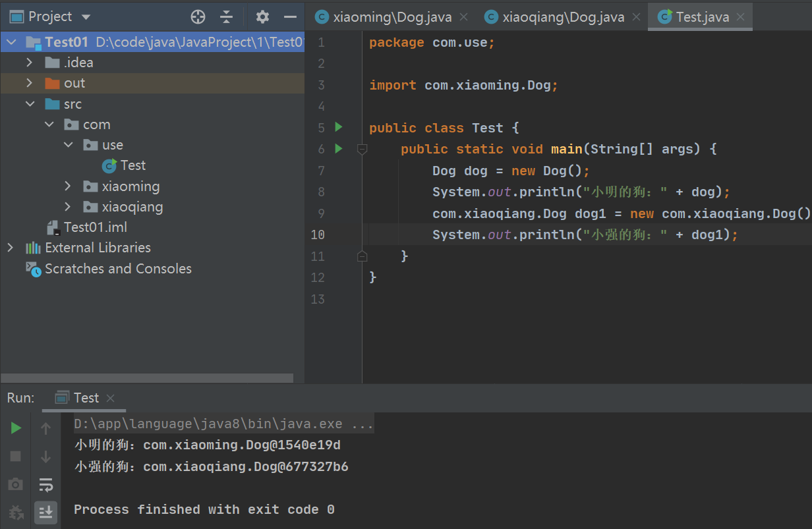Click output com.xiaoqiang.Dog@677327b6
812x529 pixels.
[246, 467]
